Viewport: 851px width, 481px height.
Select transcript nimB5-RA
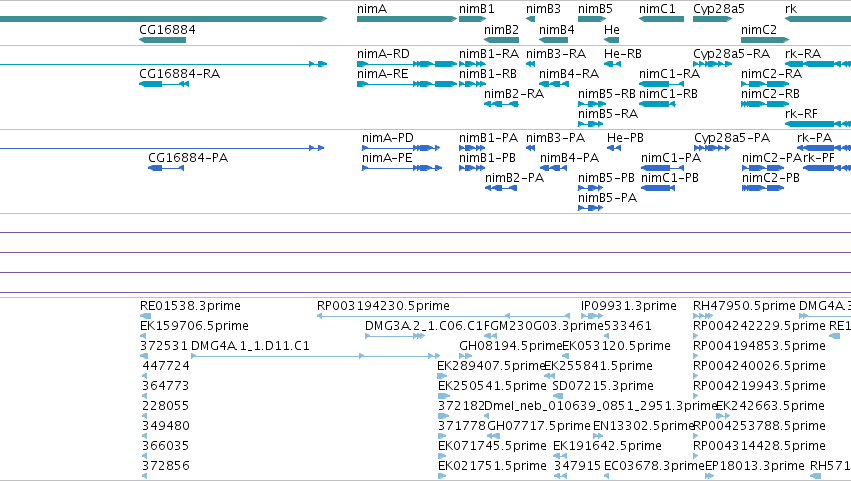click(608, 114)
